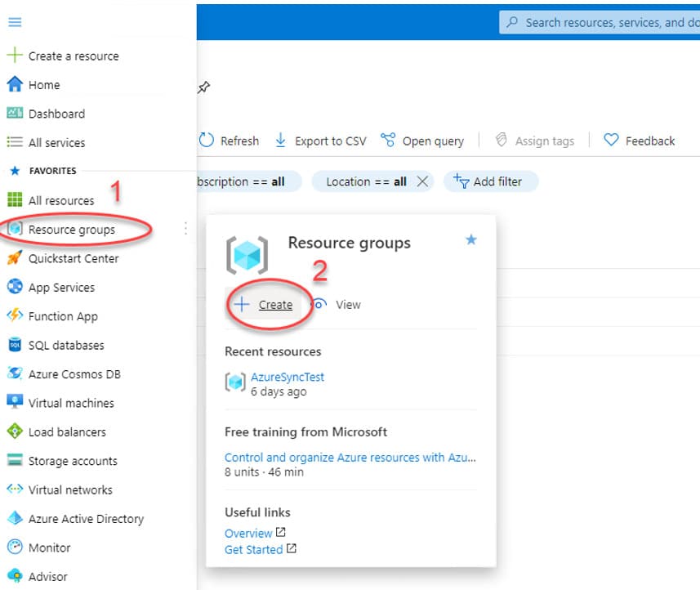Click the Load balancers diamond icon
The height and width of the screenshot is (590, 700).
pyautogui.click(x=15, y=431)
